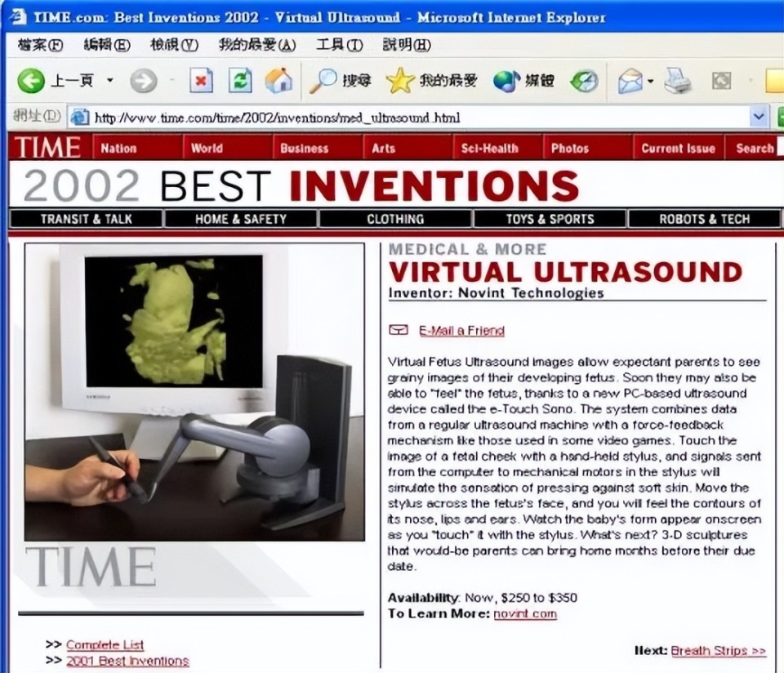Click the envelope icon beside E-Mail a Friend
This screenshot has height=673, width=784.
[399, 330]
